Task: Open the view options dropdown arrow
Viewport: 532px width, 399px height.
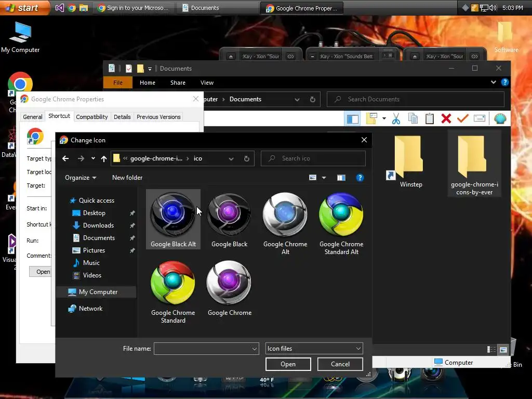Action: pos(324,178)
